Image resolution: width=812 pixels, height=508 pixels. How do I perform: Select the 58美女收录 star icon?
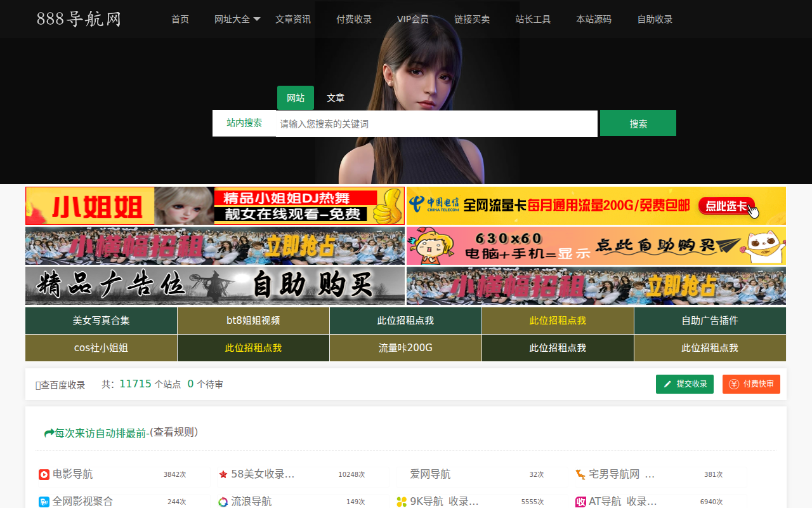(223, 474)
